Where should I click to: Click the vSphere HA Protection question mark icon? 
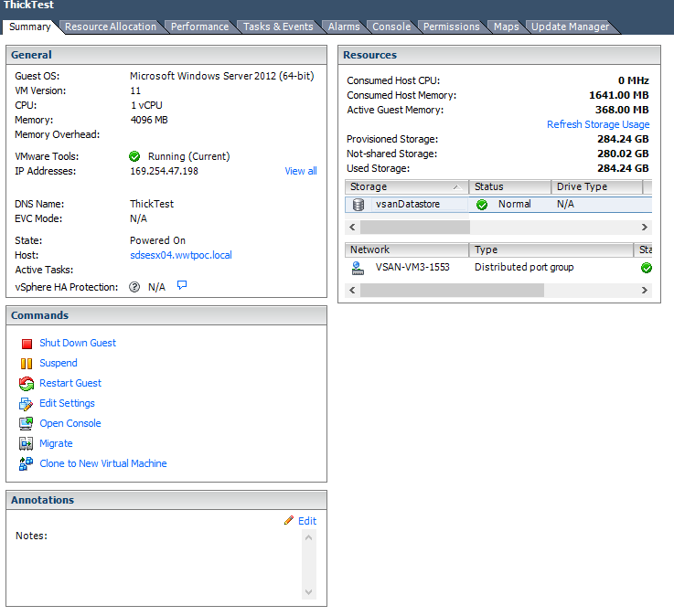pyautogui.click(x=134, y=287)
